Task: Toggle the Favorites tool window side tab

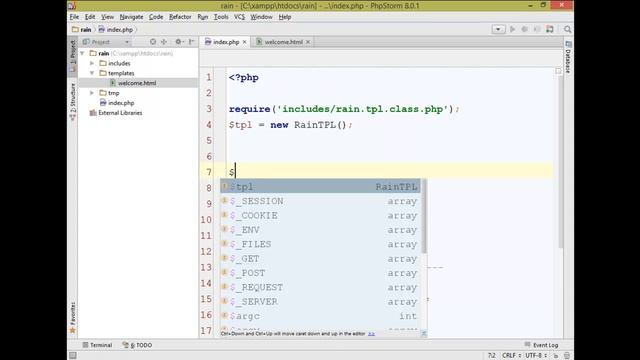Action: pos(72,318)
